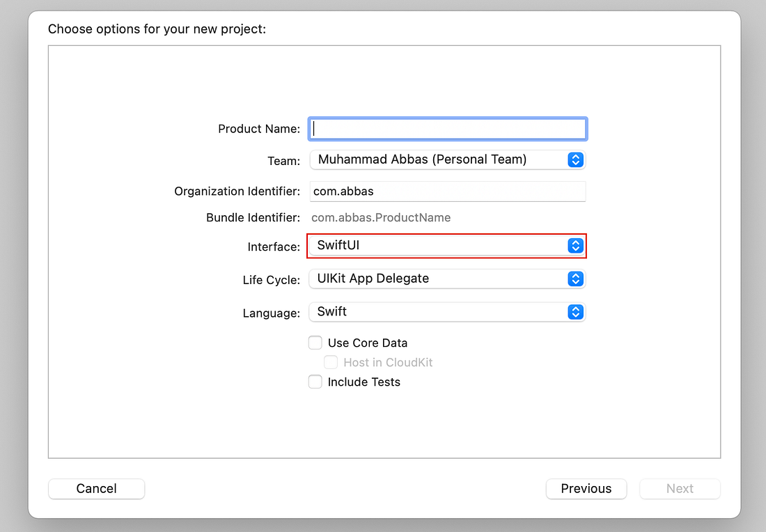Click the red-highlighted SwiftUI interface selector
This screenshot has height=532, width=766.
(446, 246)
